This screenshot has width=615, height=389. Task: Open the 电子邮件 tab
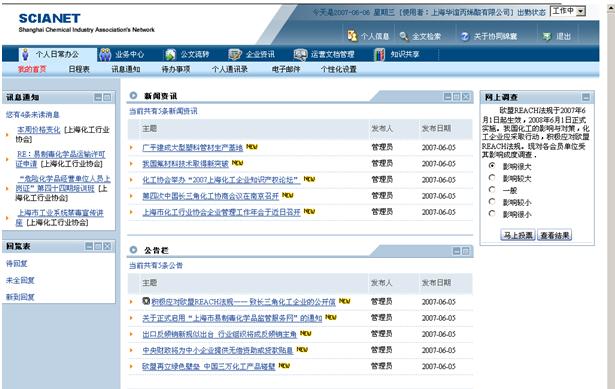pyautogui.click(x=286, y=69)
